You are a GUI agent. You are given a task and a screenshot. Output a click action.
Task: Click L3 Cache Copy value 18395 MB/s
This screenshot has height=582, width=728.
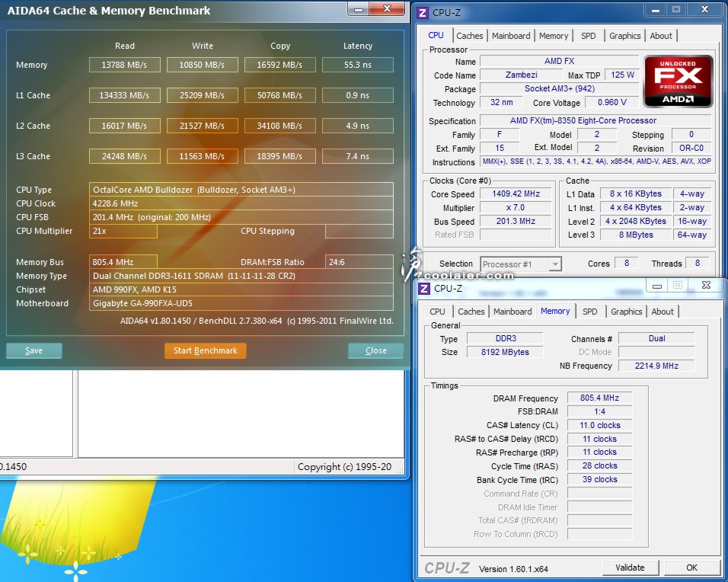click(x=279, y=156)
